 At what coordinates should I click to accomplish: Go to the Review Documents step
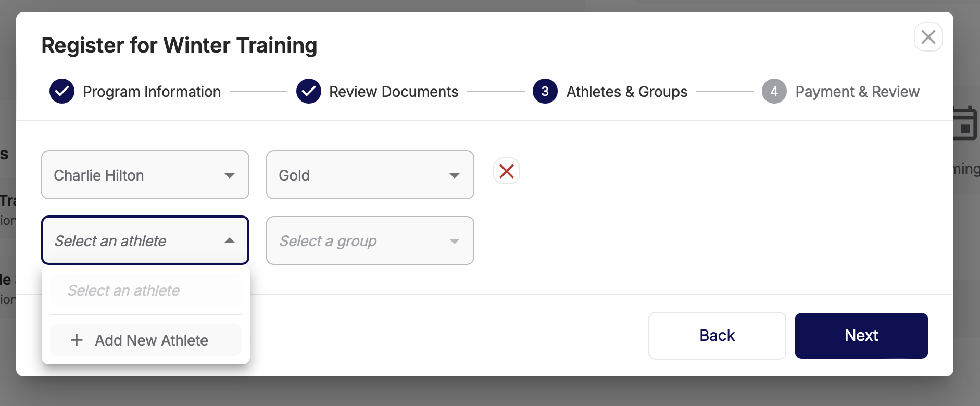pos(377,92)
